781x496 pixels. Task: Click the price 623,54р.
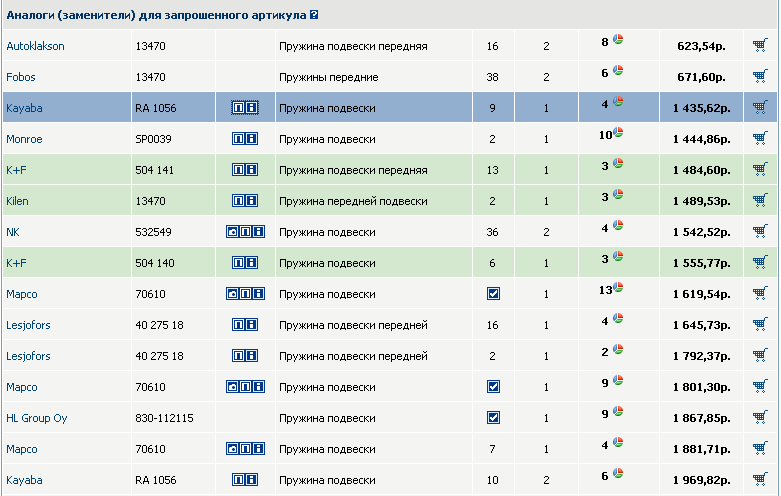701,46
